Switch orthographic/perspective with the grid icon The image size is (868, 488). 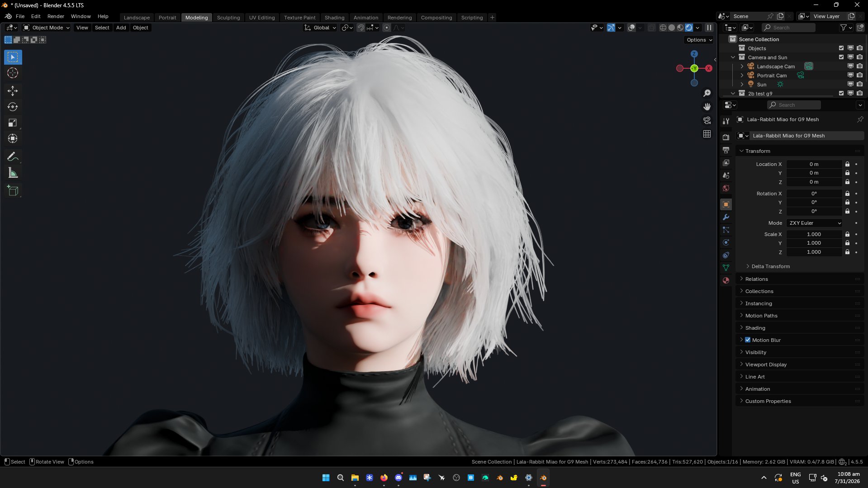tap(707, 134)
